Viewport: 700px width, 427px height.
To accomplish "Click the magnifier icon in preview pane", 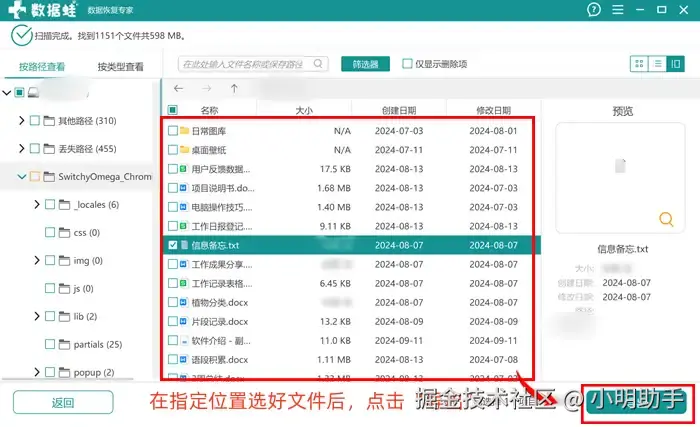I will (x=666, y=219).
